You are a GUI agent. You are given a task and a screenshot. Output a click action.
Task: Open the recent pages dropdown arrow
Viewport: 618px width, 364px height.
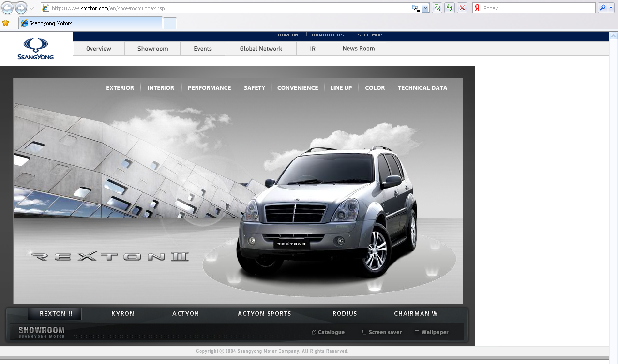coord(32,8)
